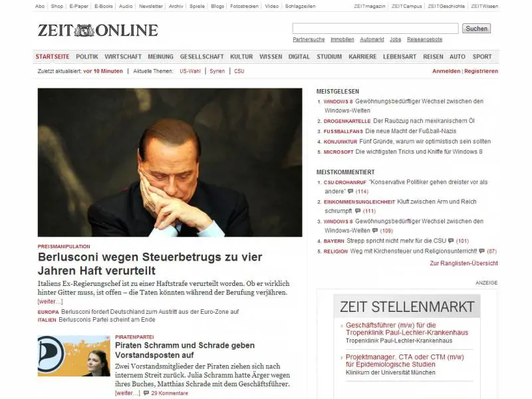Click arrow bullet before Projektmanager job listing
The image size is (532, 399).
tap(342, 358)
